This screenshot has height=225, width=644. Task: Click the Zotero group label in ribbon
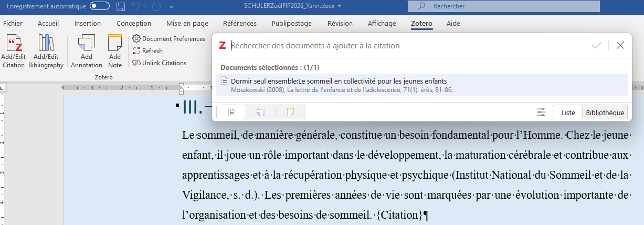[x=103, y=77]
